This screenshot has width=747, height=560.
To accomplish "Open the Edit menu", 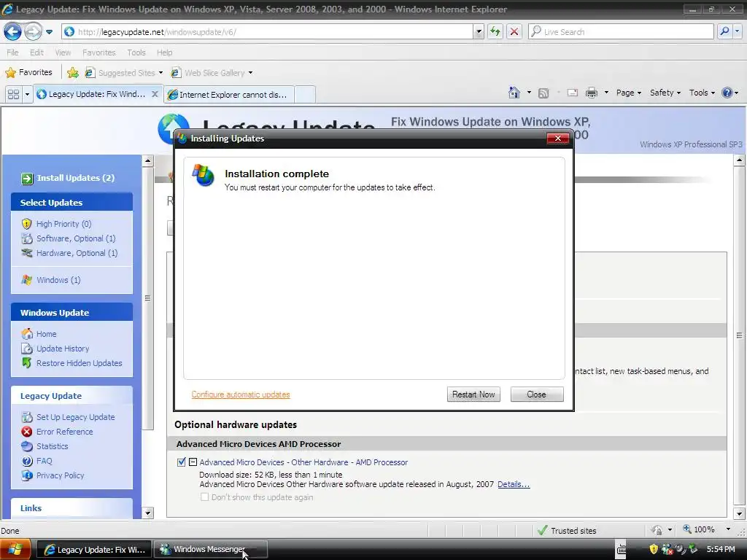I will (36, 52).
